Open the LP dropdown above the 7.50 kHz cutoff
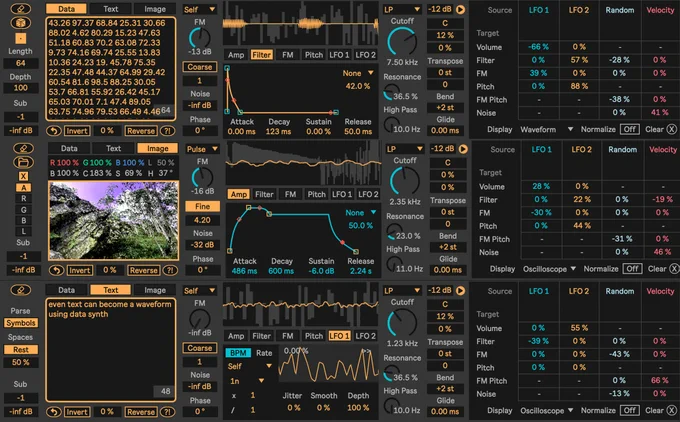The height and width of the screenshot is (422, 680). pyautogui.click(x=402, y=9)
